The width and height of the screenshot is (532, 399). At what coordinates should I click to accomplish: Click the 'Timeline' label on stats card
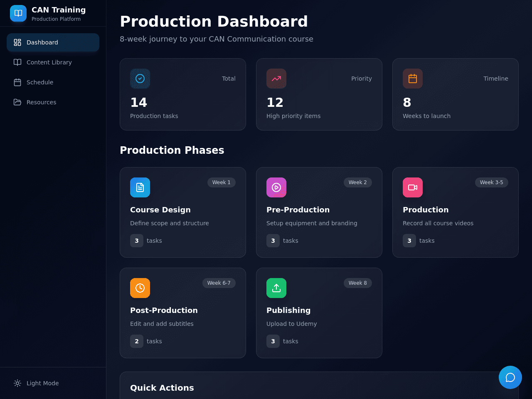[496, 79]
